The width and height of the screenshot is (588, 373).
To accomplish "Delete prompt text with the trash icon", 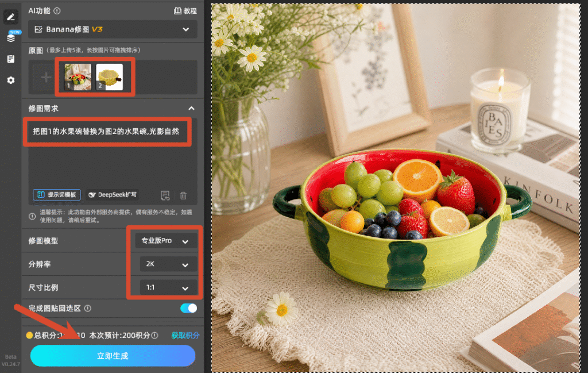I will [183, 195].
